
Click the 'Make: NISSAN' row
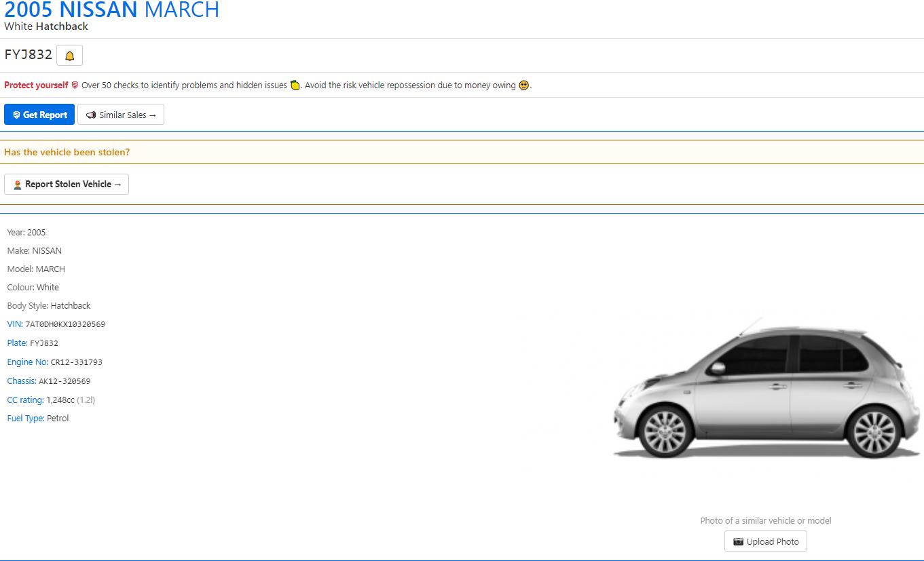[x=35, y=251]
